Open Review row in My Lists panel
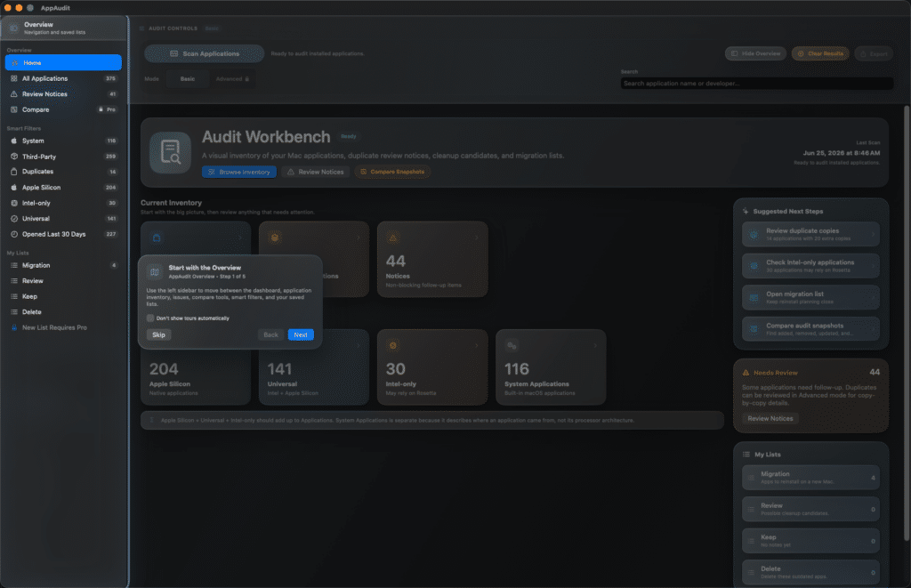Screen dimensions: 911x588 click(810, 510)
